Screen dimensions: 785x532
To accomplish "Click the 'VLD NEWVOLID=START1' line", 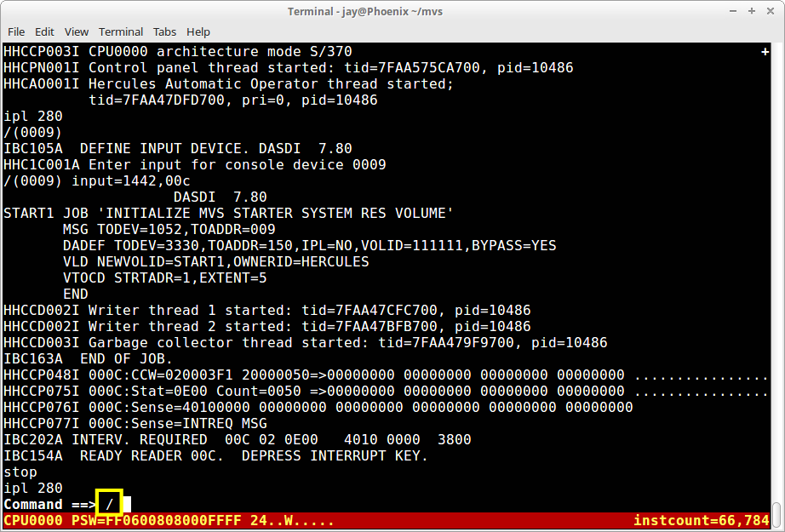I will [x=215, y=262].
